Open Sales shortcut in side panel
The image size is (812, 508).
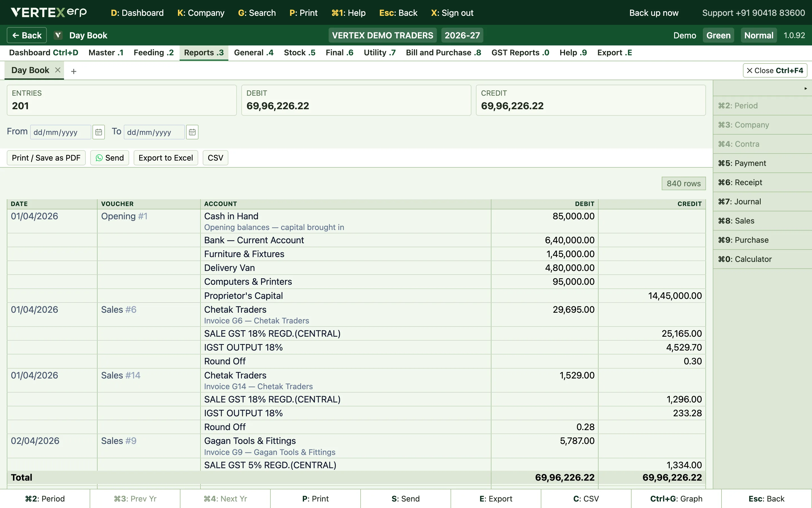point(762,221)
